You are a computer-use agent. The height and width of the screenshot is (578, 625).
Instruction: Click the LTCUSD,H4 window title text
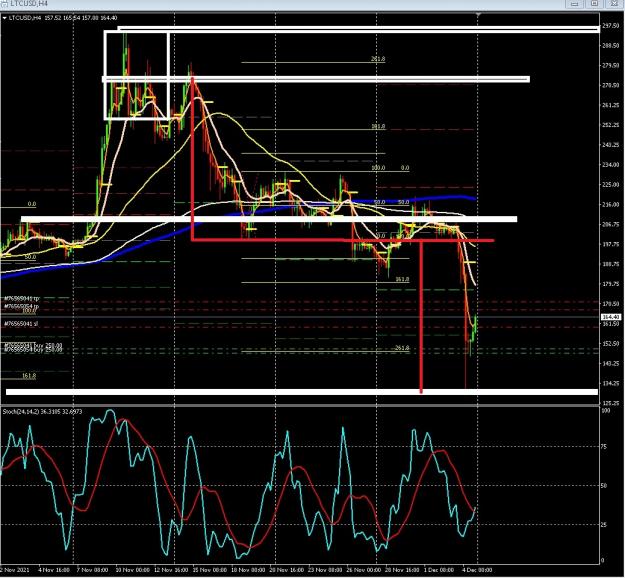tap(29, 3)
